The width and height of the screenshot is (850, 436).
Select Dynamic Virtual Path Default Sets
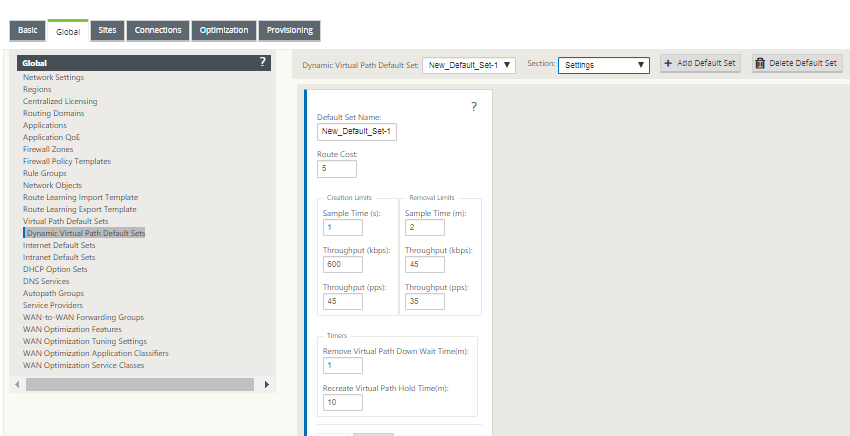(x=86, y=233)
